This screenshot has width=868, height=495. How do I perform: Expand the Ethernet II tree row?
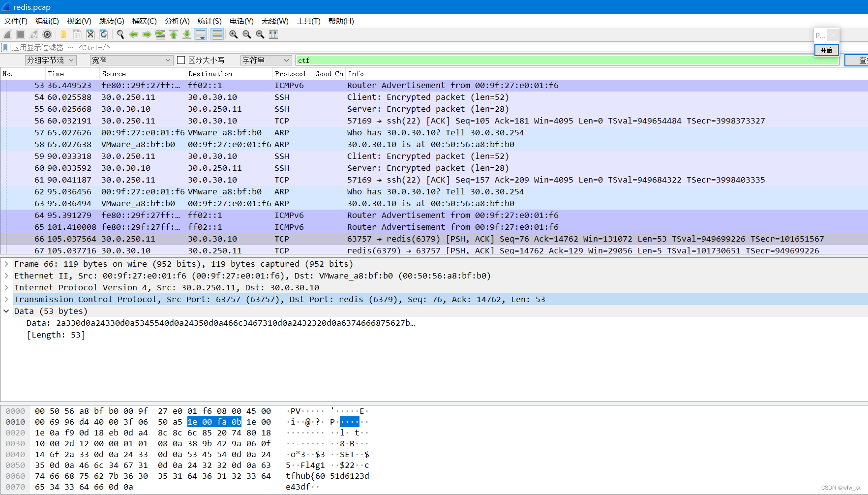pyautogui.click(x=6, y=276)
